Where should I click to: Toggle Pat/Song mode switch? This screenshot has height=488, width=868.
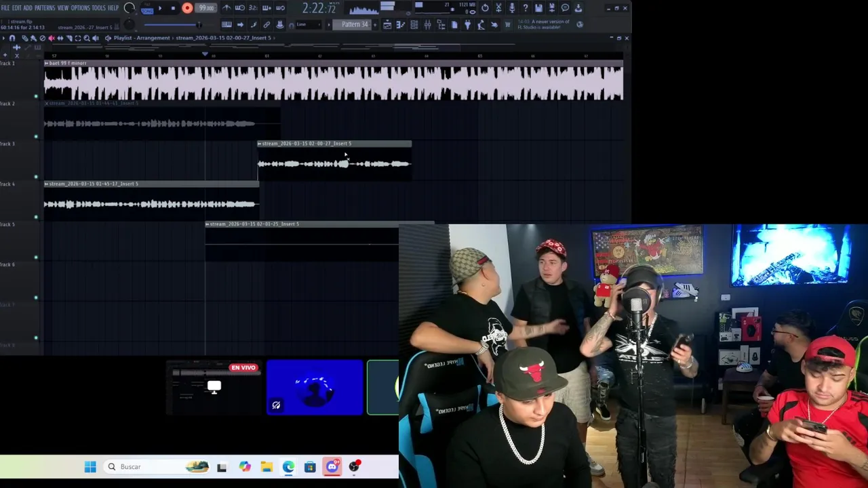147,8
